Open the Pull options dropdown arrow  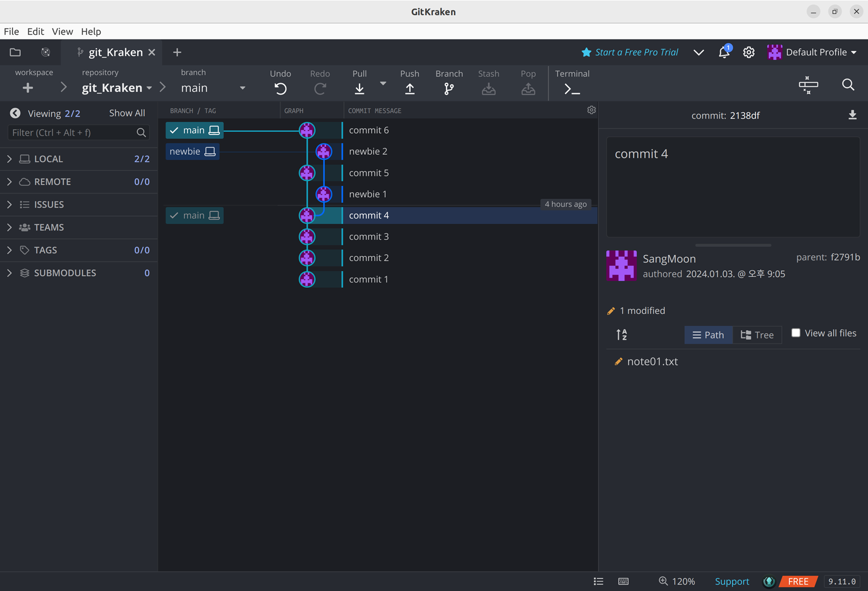click(x=383, y=84)
